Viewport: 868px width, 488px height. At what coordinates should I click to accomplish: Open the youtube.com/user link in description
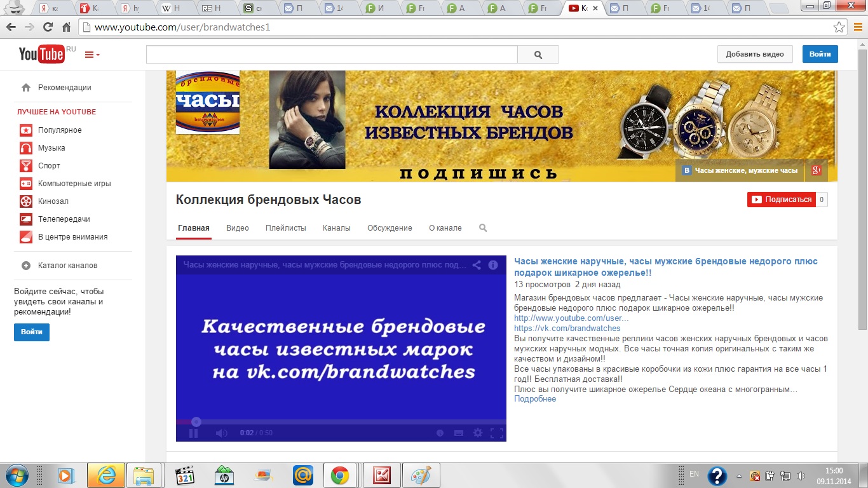(571, 318)
